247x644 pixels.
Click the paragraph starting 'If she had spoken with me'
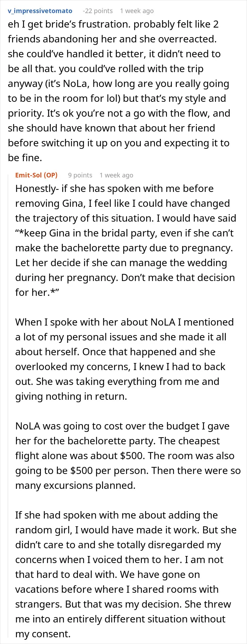coord(126,574)
